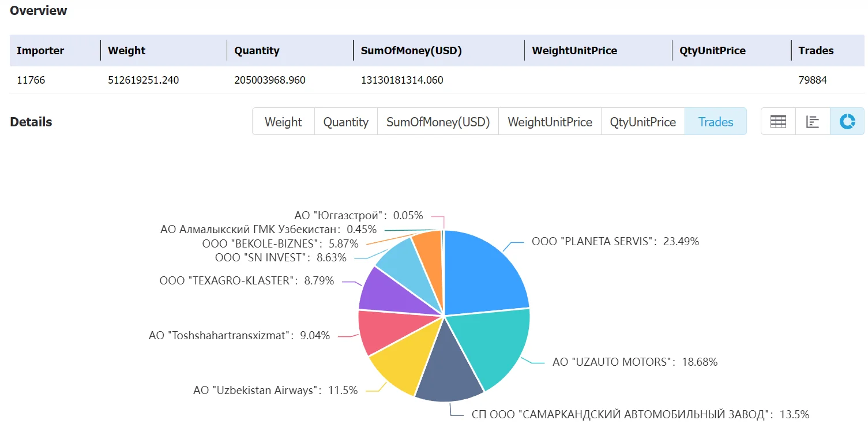Click the Importer column header
The image size is (868, 435).
(40, 50)
